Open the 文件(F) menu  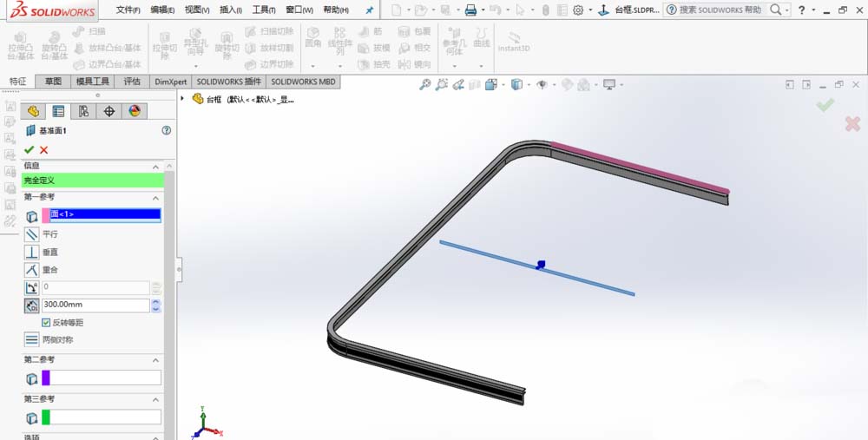point(128,10)
